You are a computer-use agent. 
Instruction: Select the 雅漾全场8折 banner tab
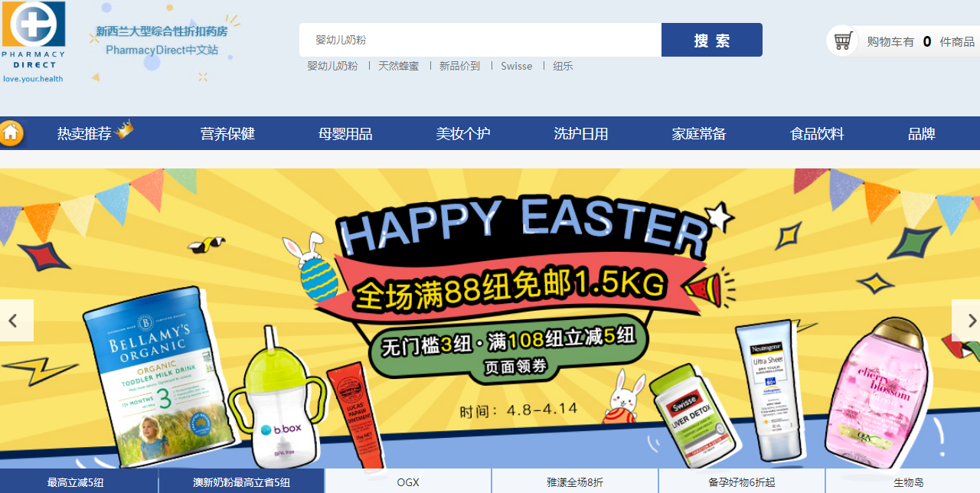(575, 482)
